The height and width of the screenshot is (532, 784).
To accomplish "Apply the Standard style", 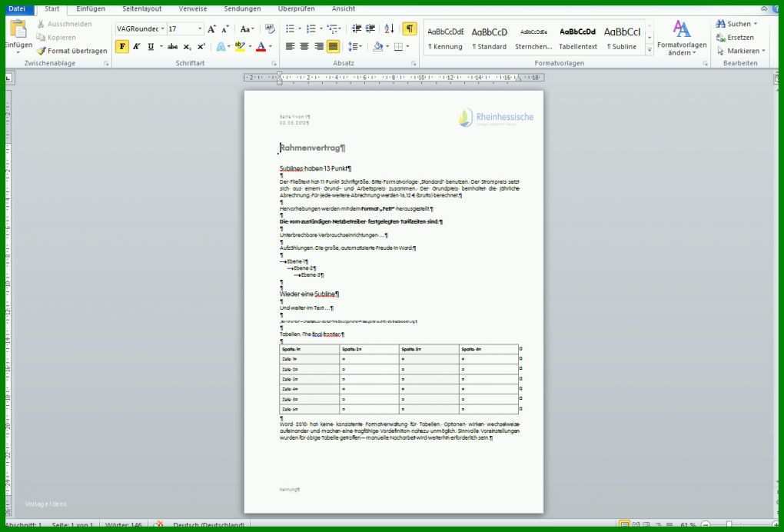I will click(x=490, y=38).
